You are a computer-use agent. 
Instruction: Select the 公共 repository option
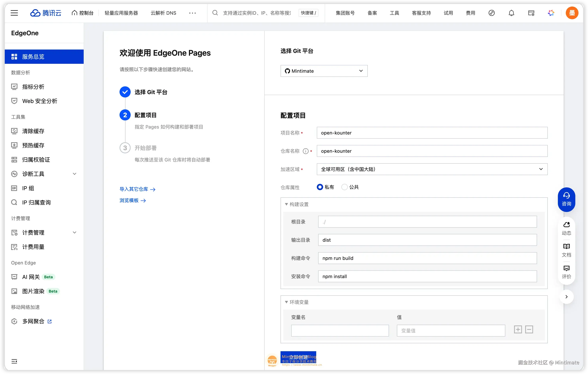tap(345, 187)
